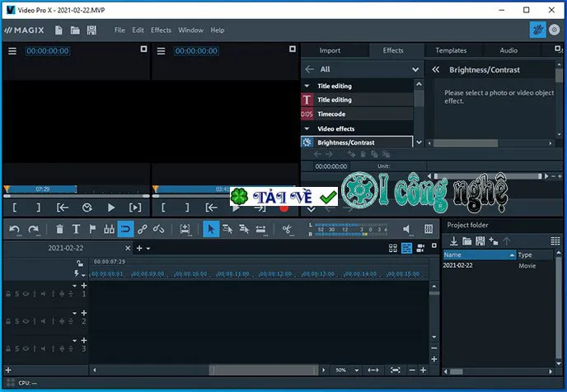Click the trash can delete icon
The width and height of the screenshot is (567, 392).
[59, 229]
